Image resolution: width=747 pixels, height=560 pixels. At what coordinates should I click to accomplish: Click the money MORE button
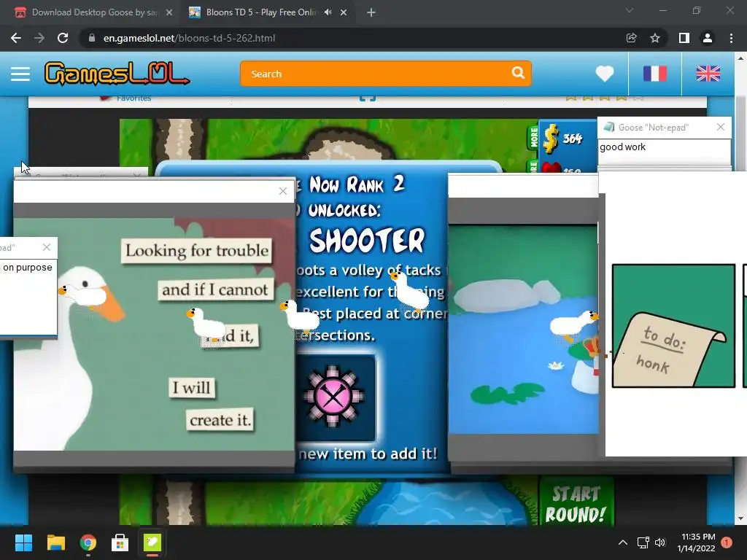[533, 138]
